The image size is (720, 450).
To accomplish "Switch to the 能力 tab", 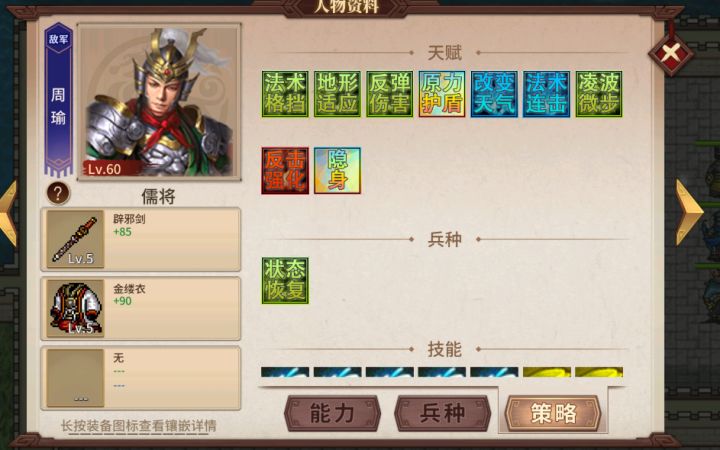I will pos(332,413).
